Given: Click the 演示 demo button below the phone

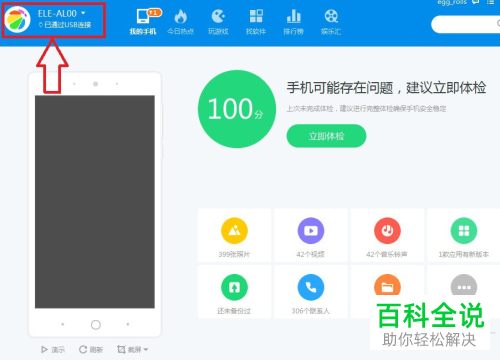Looking at the screenshot, I should tap(53, 349).
